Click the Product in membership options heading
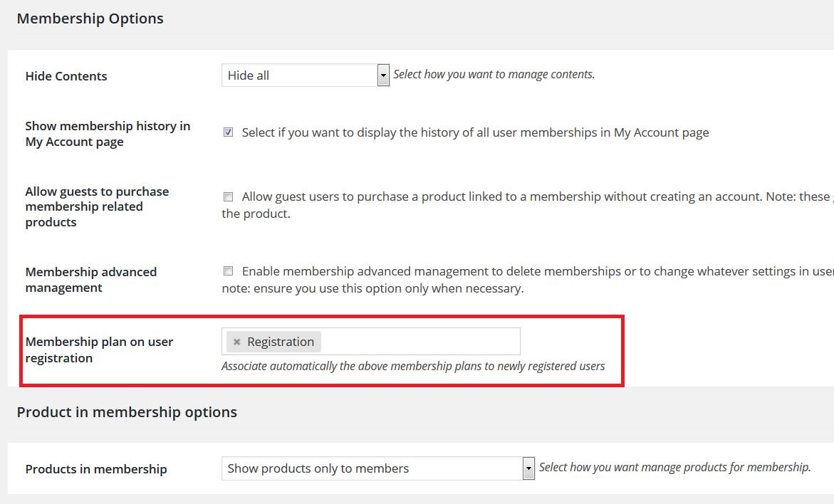Image resolution: width=834 pixels, height=504 pixels. pyautogui.click(x=127, y=412)
